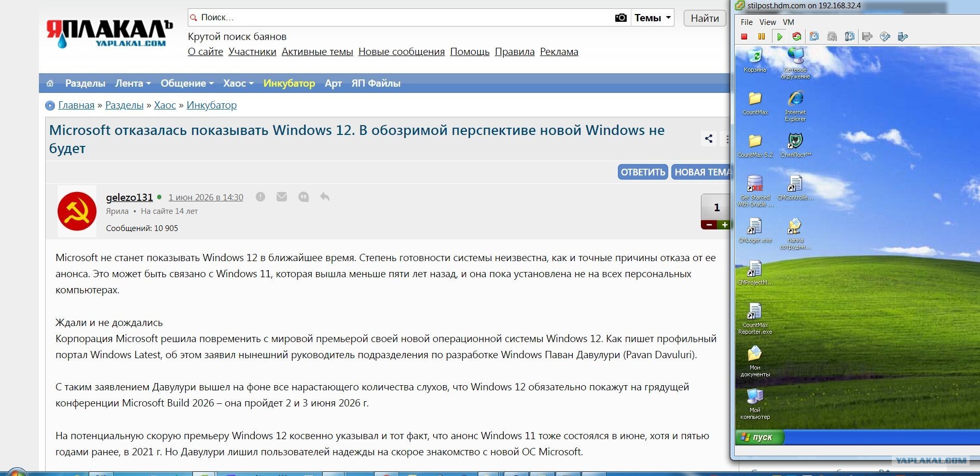Screen dimensions: 980x476
Task: Upvote the post with the plus button
Action: click(724, 225)
